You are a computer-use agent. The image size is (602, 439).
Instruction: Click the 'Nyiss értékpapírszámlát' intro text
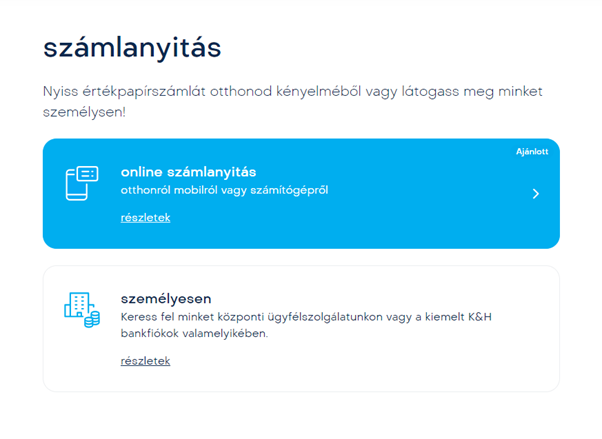pos(150,92)
